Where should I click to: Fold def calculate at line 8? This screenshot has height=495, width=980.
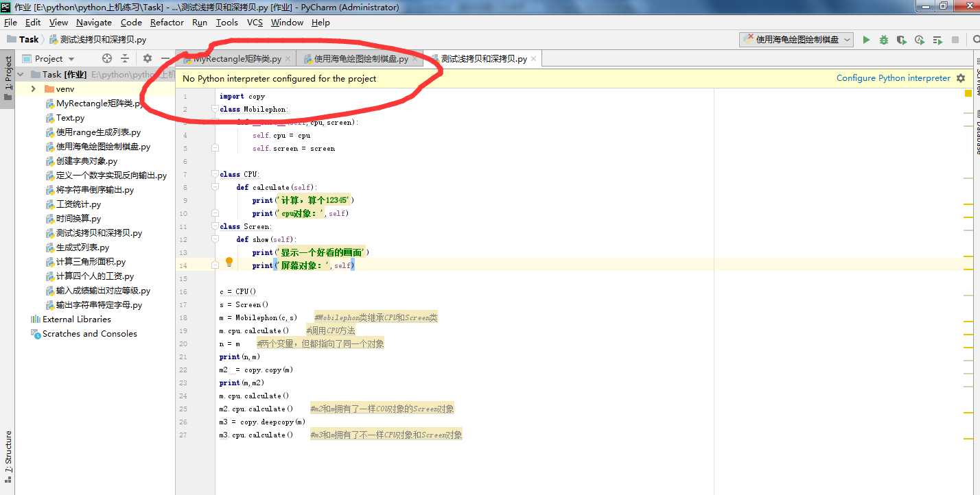pyautogui.click(x=215, y=187)
